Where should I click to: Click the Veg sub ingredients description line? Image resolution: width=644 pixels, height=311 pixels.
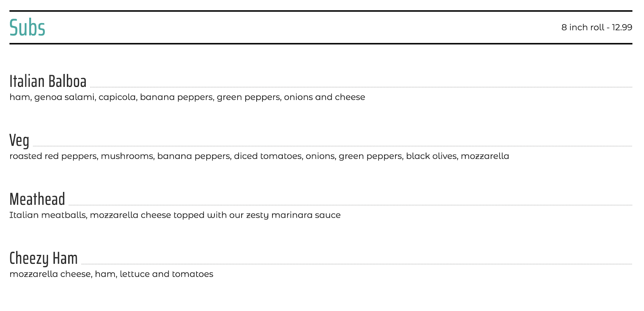click(x=259, y=156)
